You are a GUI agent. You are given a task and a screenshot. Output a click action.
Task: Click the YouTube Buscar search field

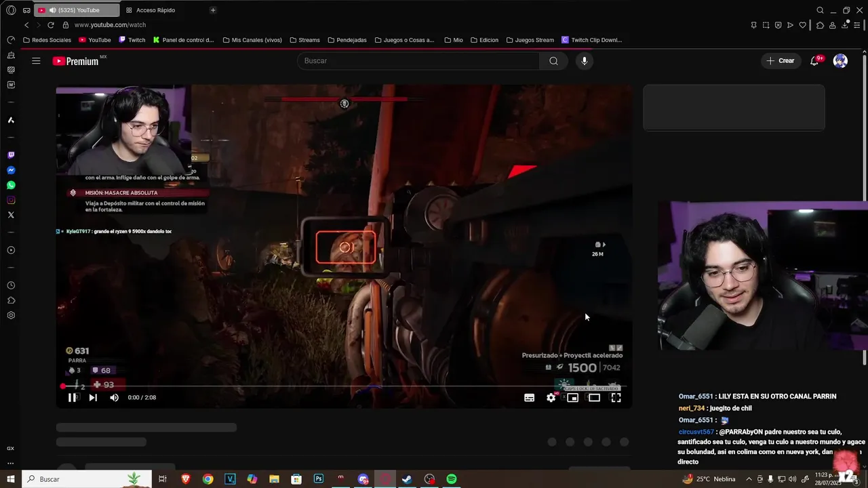tap(418, 61)
